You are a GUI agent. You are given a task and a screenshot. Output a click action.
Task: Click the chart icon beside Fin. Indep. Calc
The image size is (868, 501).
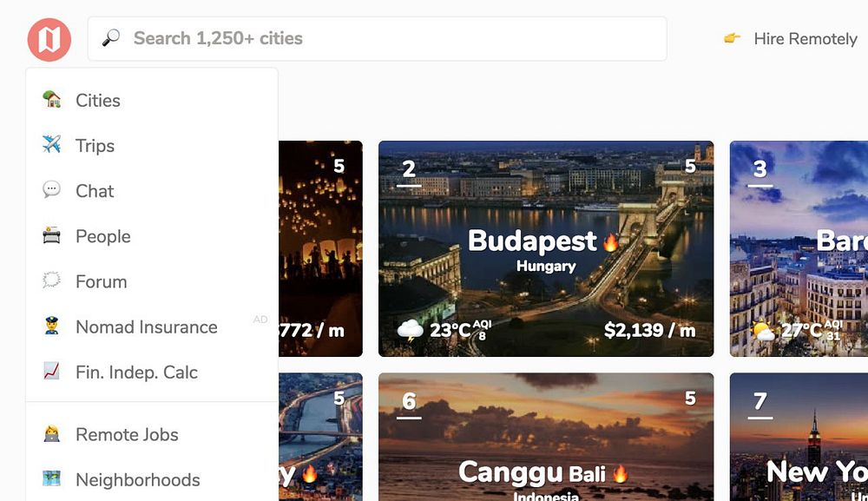pos(51,371)
